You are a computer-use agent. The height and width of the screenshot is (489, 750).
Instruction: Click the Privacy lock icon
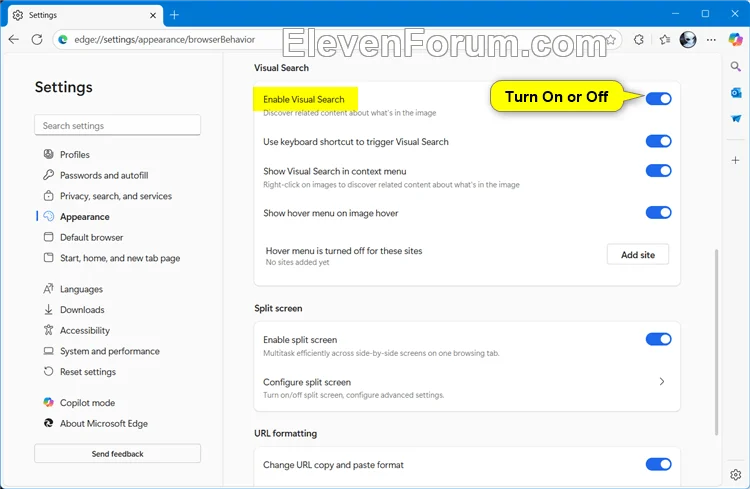pos(48,196)
